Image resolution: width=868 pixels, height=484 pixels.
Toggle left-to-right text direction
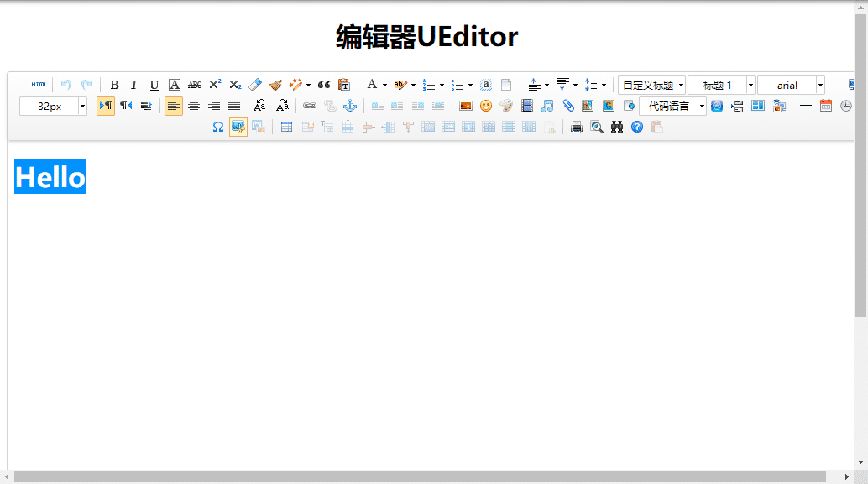105,106
